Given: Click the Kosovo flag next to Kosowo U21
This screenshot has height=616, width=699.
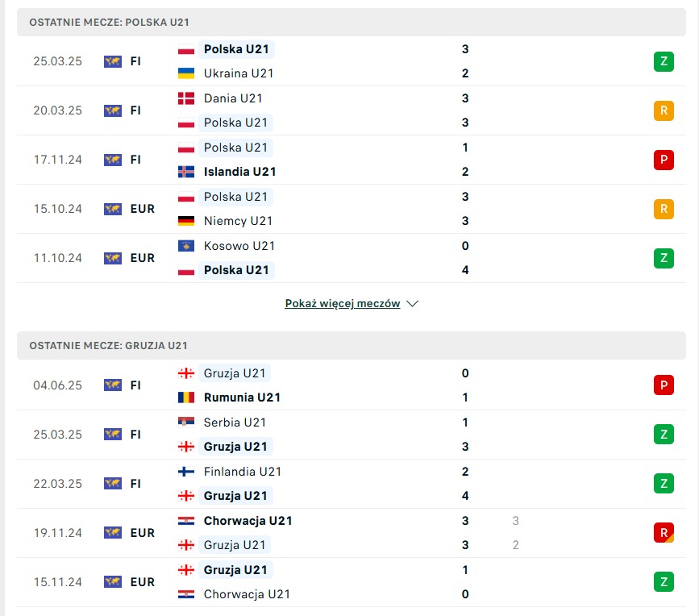Looking at the screenshot, I should coord(186,246).
